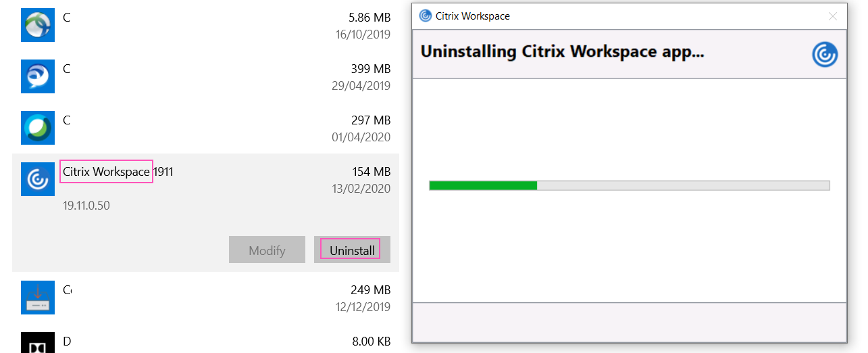Click the 154 MB size label

click(371, 172)
